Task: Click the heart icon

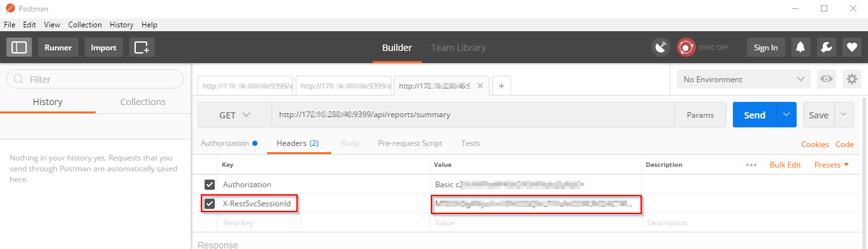Action: pyautogui.click(x=851, y=47)
